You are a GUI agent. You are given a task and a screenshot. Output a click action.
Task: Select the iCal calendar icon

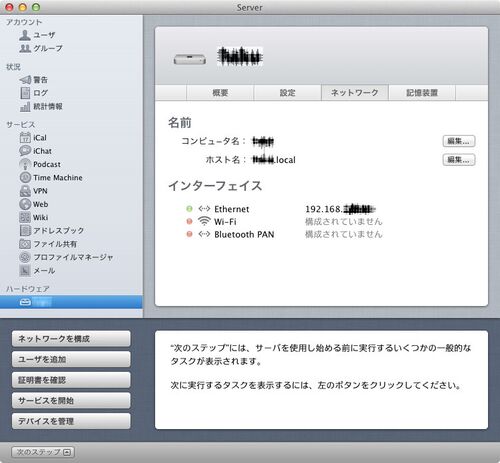point(25,137)
